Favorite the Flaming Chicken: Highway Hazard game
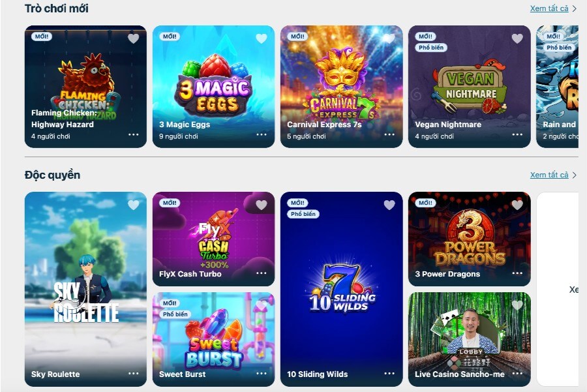Viewport: 587px width, 392px height. [133, 38]
